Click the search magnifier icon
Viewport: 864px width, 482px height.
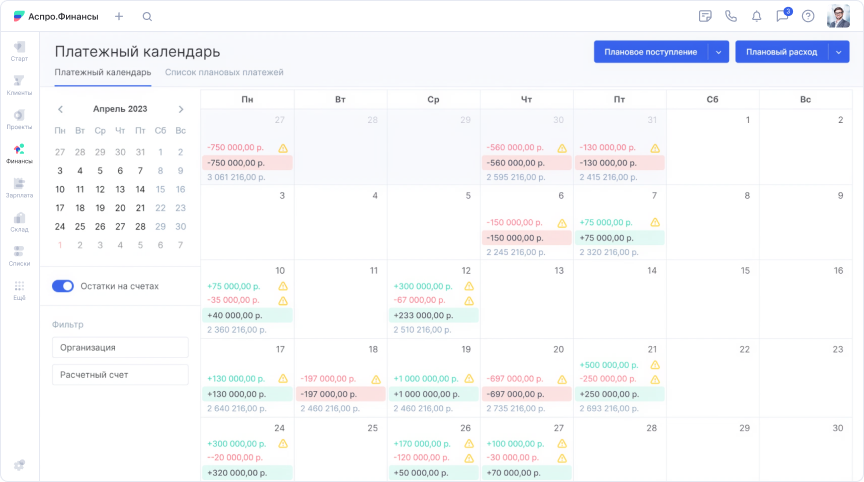pos(148,16)
